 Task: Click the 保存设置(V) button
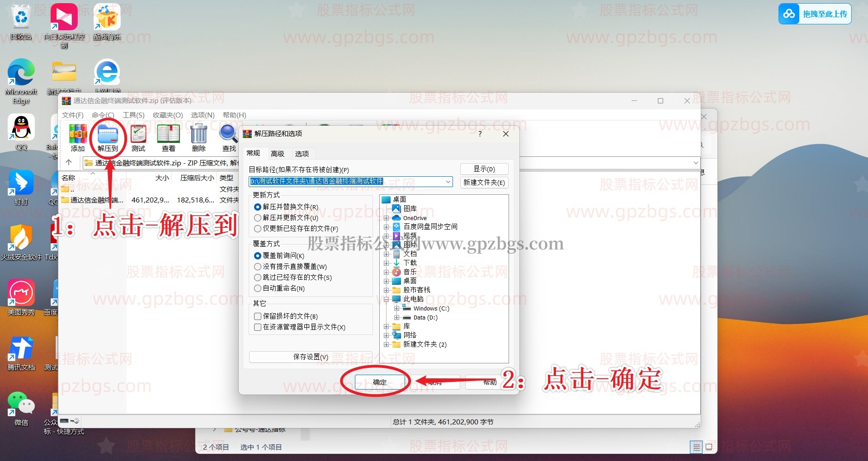(311, 357)
